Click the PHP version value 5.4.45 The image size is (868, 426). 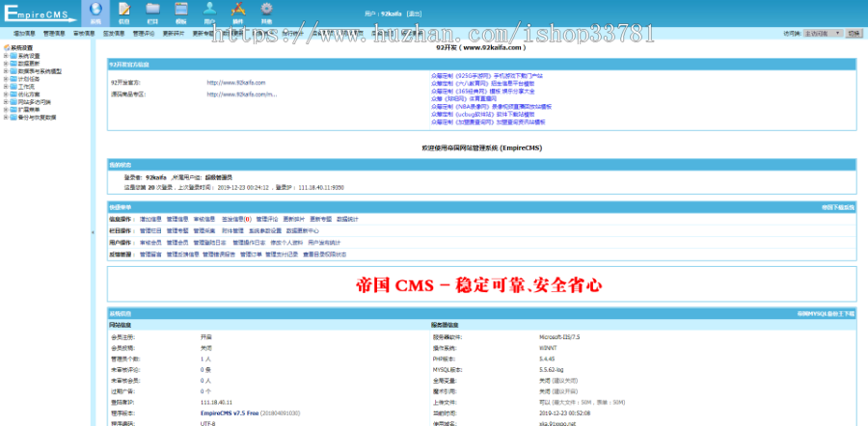pos(547,359)
